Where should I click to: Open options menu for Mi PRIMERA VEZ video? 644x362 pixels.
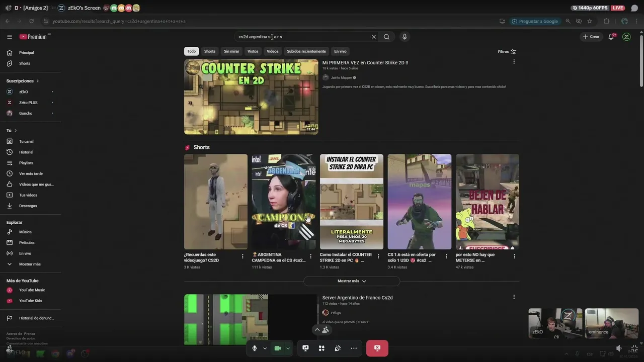point(514,62)
